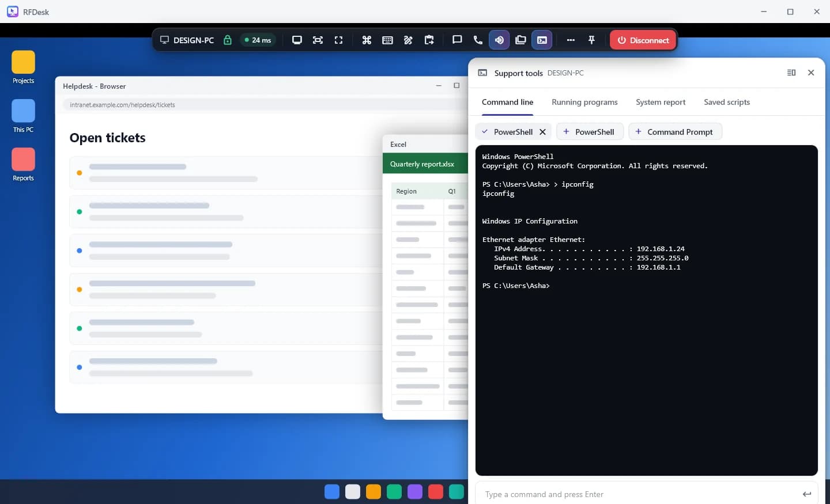Toggle the Support tools terminal button
The width and height of the screenshot is (830, 504).
pyautogui.click(x=542, y=40)
